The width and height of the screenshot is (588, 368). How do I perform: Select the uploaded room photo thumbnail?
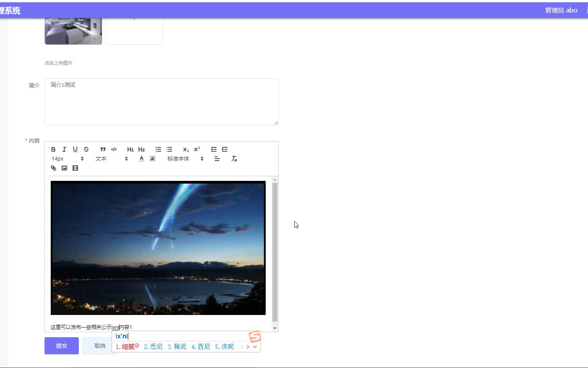pyautogui.click(x=73, y=31)
